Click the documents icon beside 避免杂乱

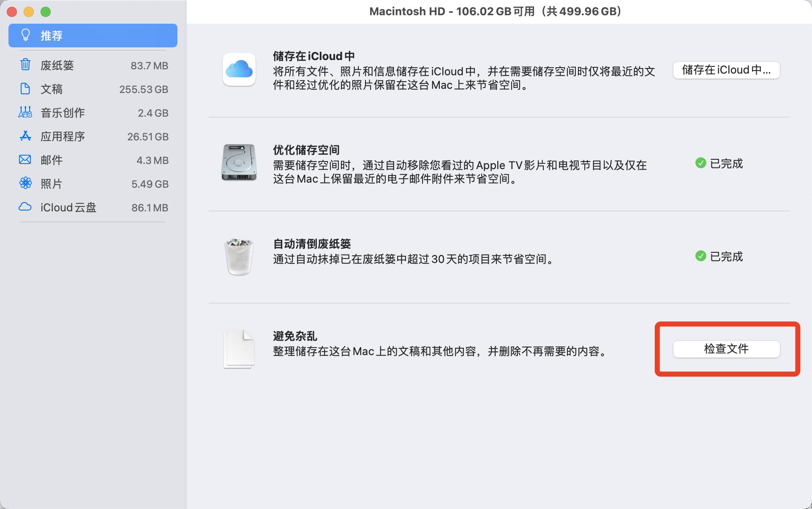coord(239,348)
